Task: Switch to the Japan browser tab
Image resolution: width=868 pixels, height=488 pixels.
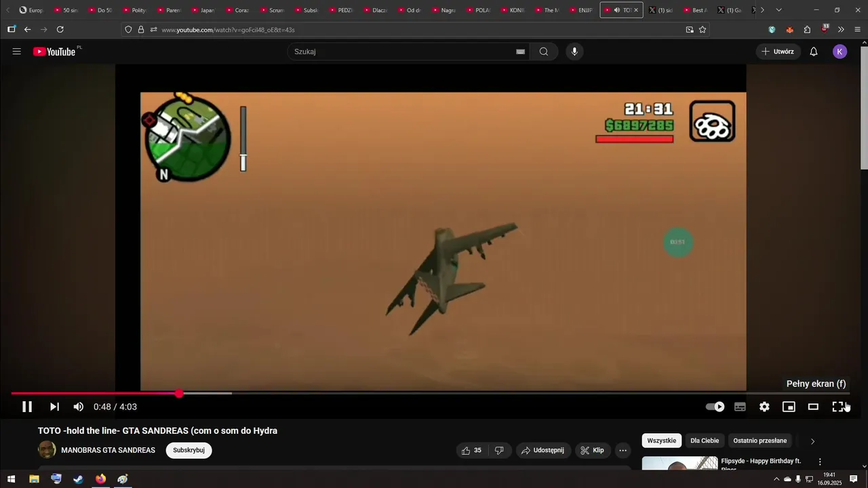Action: tap(201, 10)
